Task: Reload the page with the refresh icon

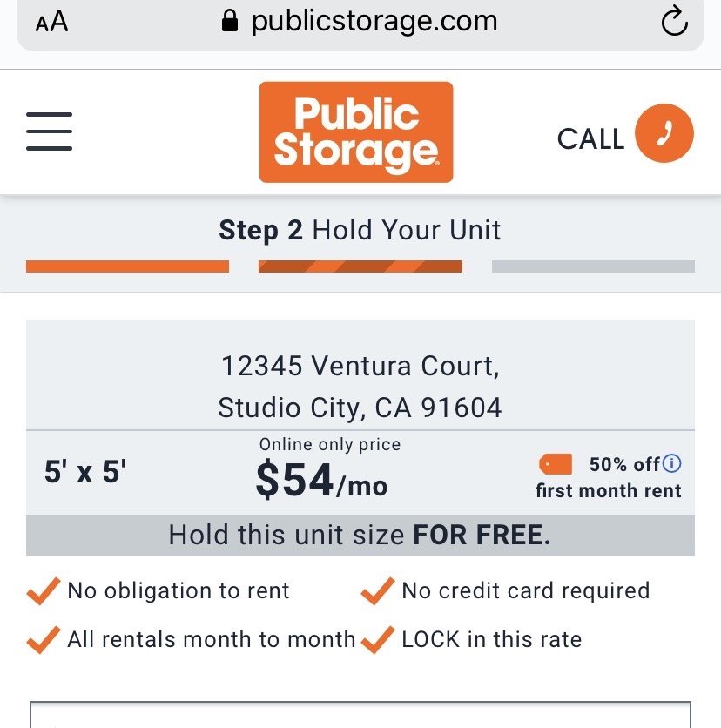Action: [x=674, y=23]
